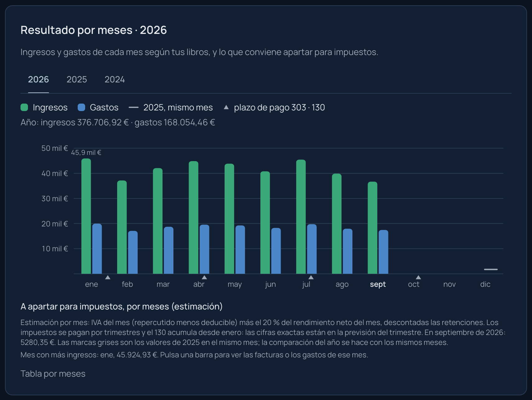Select the 2026 tab
Image resolution: width=532 pixels, height=400 pixels.
pos(39,79)
